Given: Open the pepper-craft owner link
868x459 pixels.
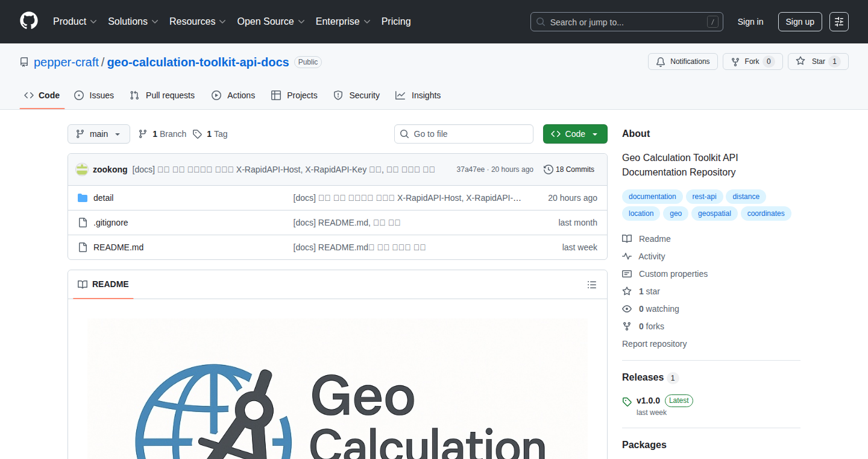Looking at the screenshot, I should click(x=66, y=62).
